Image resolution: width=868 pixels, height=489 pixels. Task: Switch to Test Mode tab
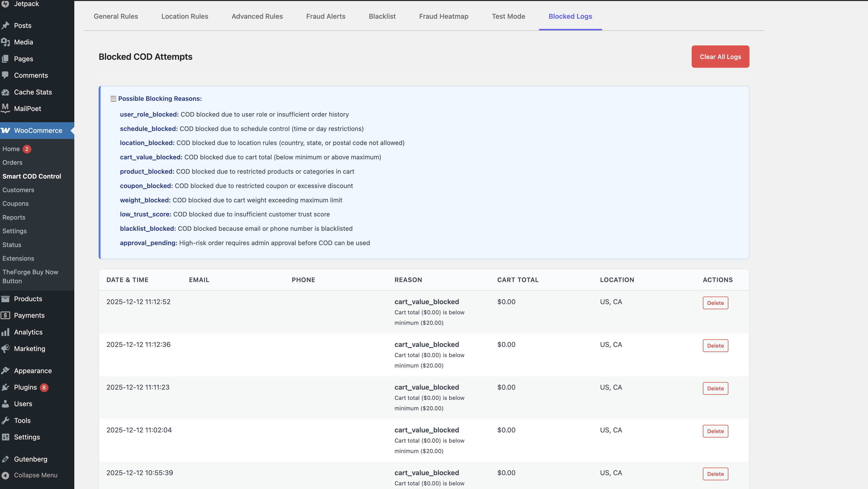[x=508, y=16]
